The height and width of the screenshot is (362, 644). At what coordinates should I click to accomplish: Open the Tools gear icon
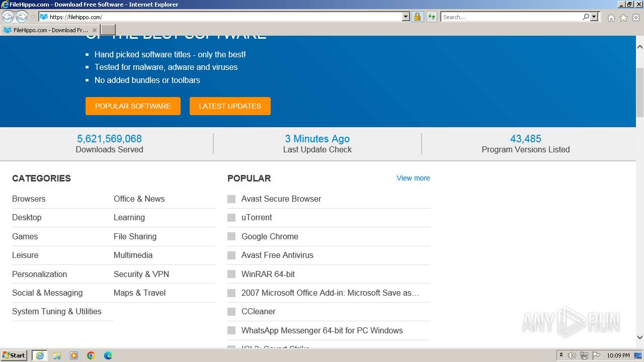point(636,18)
